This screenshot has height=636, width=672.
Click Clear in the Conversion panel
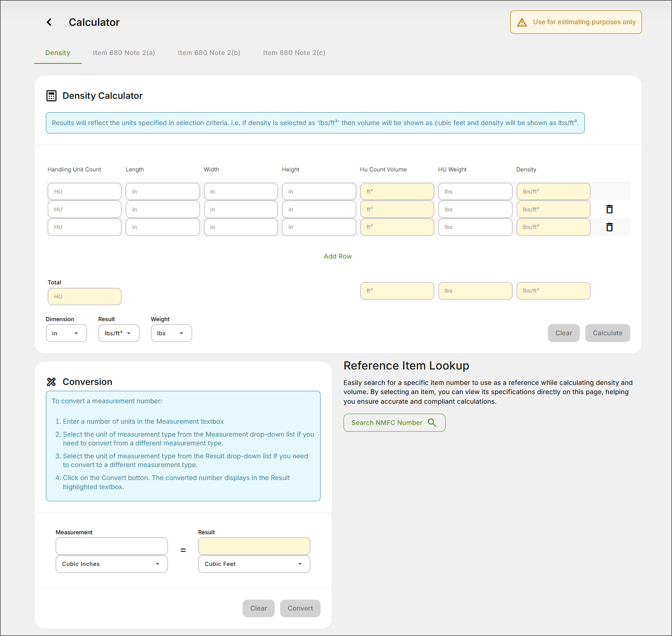pos(258,608)
